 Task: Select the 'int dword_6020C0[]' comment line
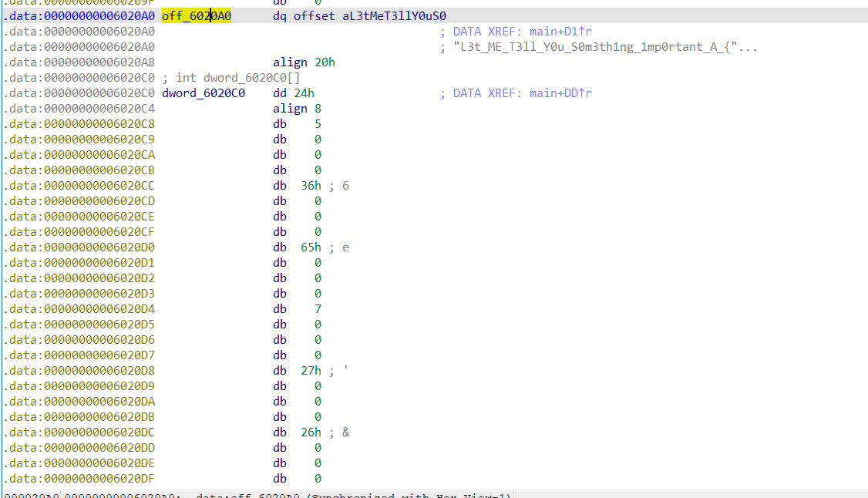tap(231, 77)
